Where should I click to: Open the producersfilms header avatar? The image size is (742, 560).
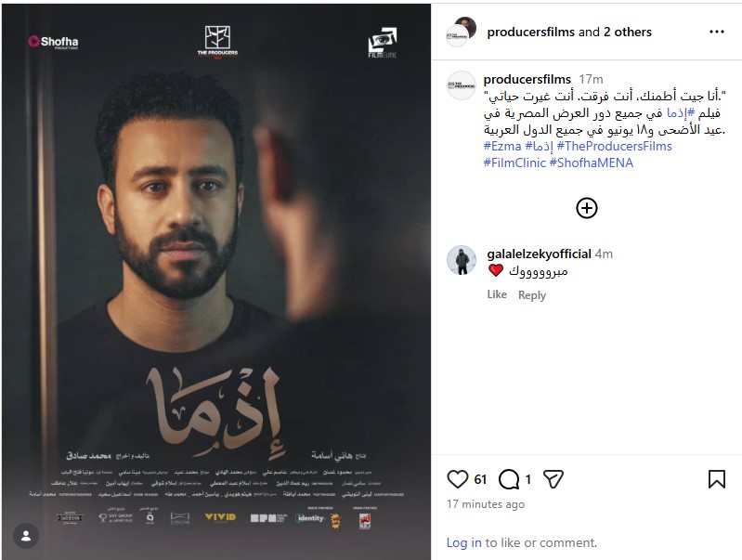click(x=461, y=33)
